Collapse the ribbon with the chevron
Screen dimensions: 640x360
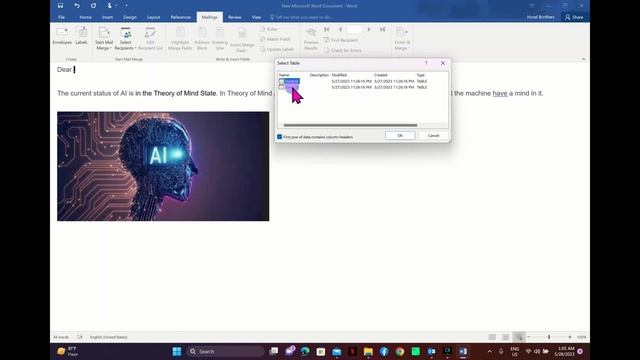pos(583,59)
